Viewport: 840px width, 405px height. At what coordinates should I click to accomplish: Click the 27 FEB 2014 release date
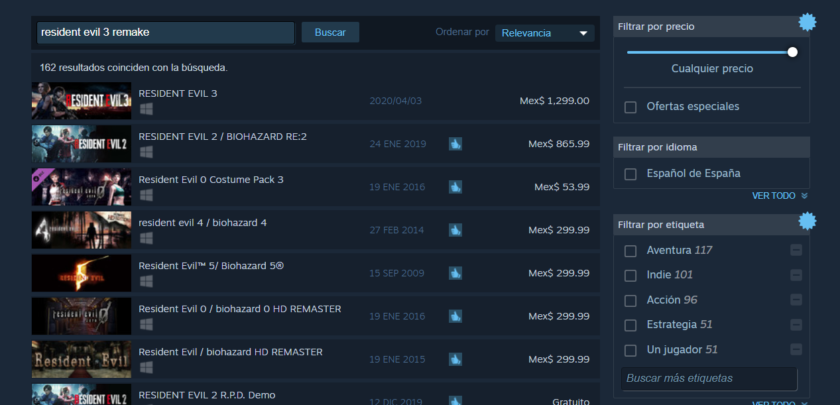tap(396, 230)
